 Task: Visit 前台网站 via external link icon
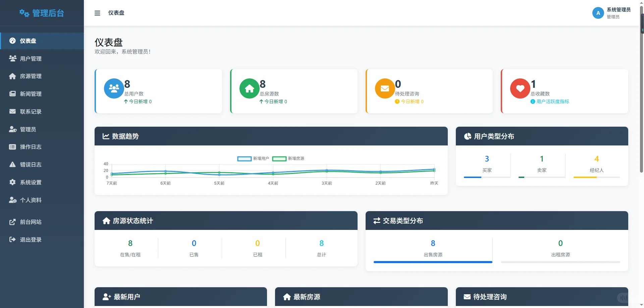tap(12, 222)
